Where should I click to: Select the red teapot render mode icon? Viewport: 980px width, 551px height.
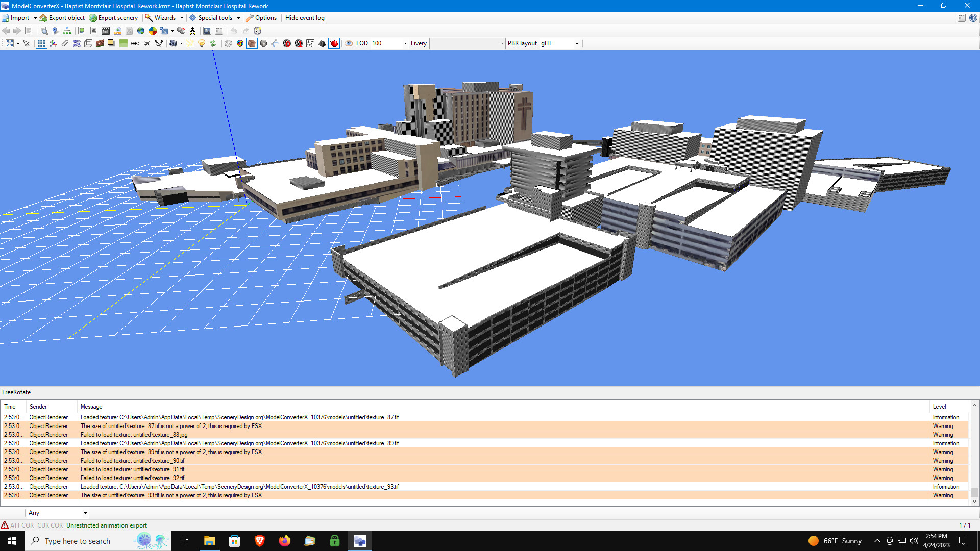[x=335, y=43]
